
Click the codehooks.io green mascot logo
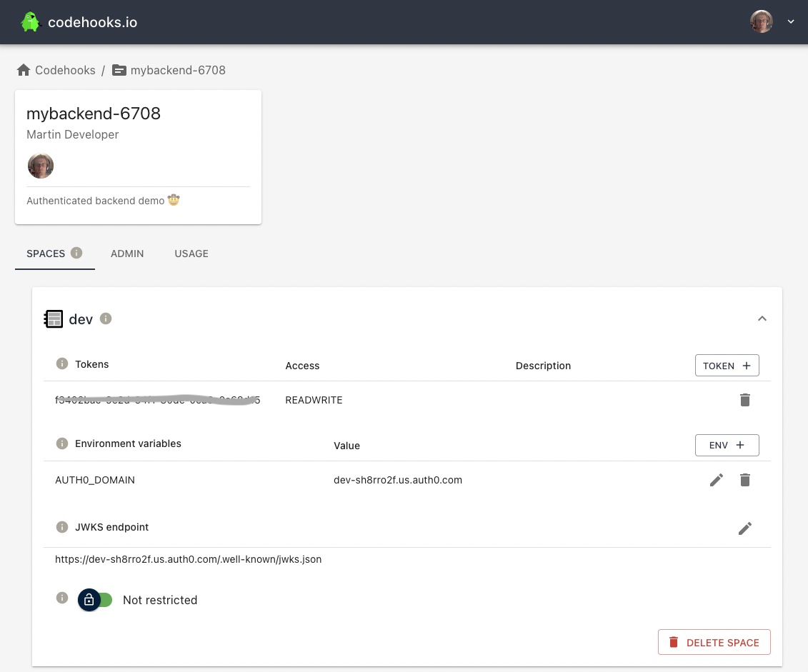point(30,21)
